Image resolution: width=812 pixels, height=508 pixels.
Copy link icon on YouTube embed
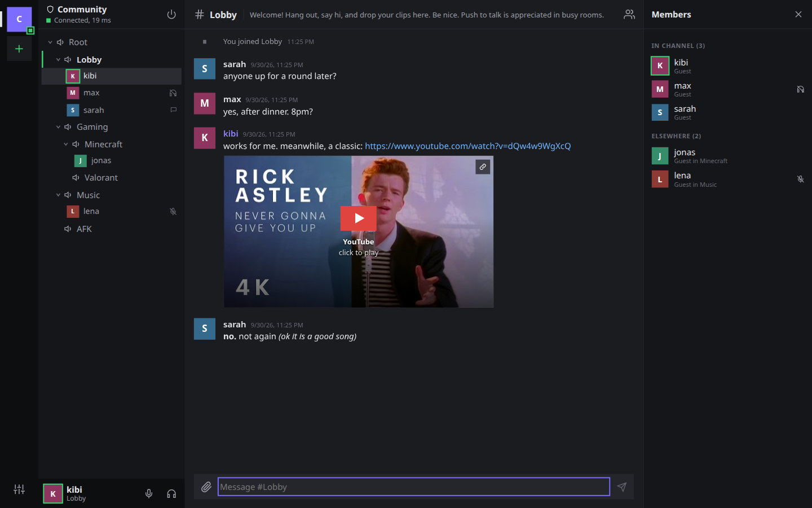(483, 167)
